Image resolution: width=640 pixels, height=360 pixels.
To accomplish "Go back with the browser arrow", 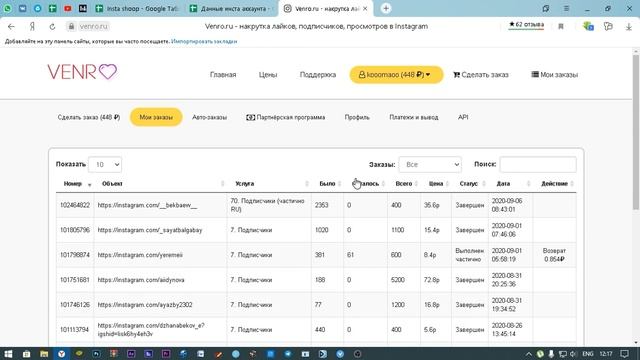I will click(x=11, y=27).
